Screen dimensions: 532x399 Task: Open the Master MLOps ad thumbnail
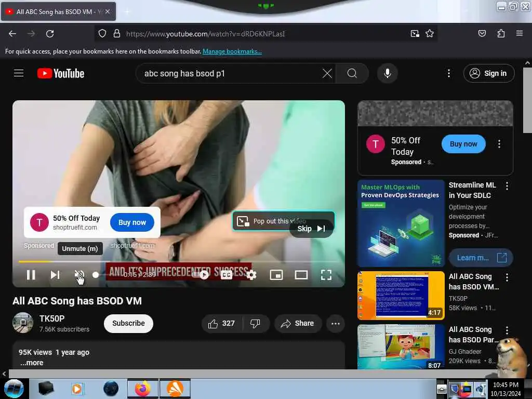[401, 223]
